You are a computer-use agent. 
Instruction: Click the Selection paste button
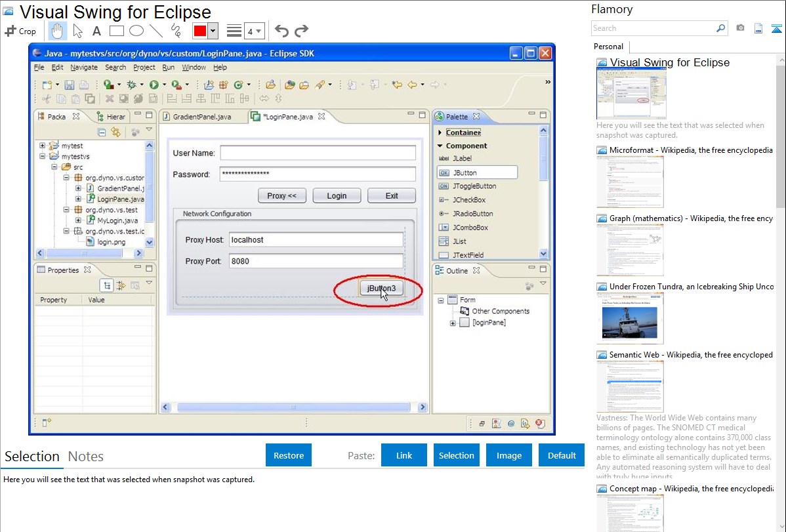457,455
